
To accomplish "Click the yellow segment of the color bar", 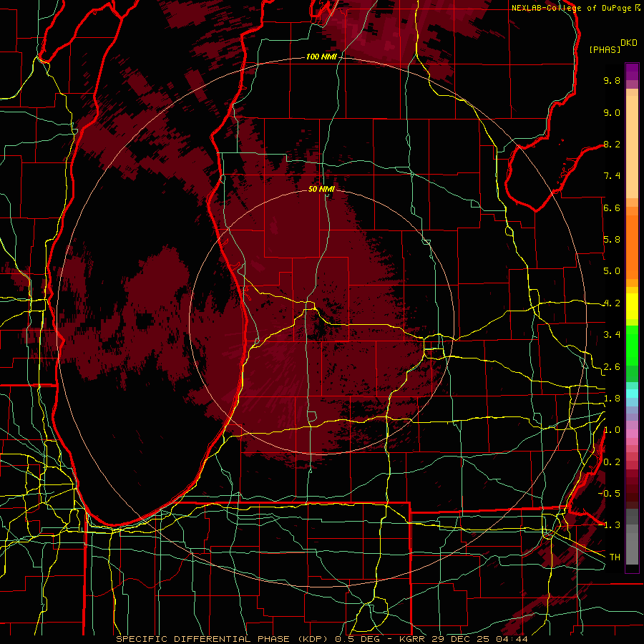I will pos(632,306).
